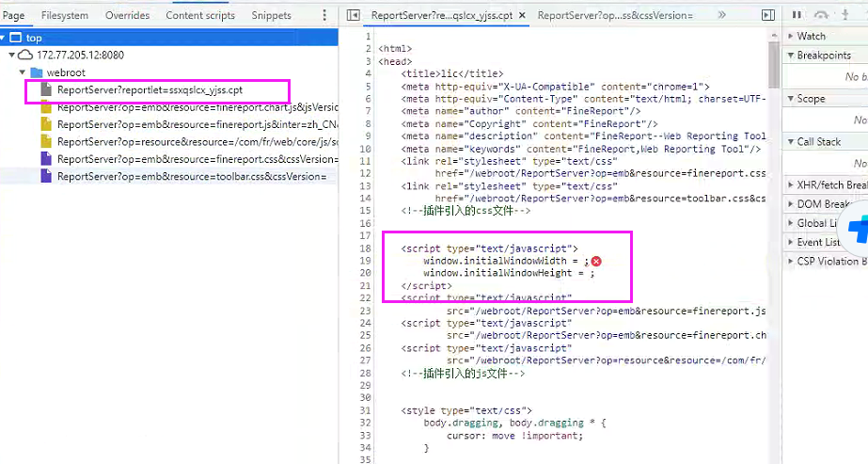Toggle the debugger sidebar icon
Viewport: 868px width, 464px height.
click(768, 15)
